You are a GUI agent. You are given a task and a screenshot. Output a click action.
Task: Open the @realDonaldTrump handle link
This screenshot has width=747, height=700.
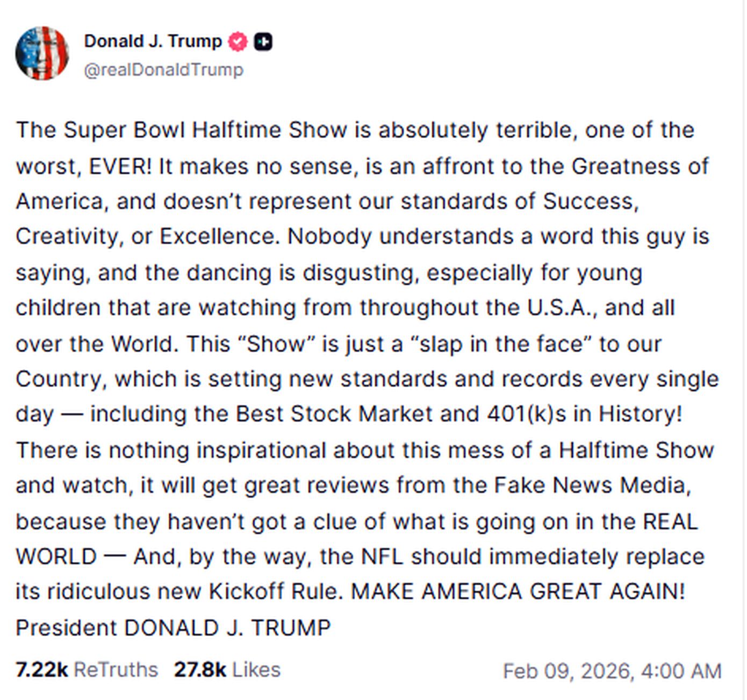(163, 70)
